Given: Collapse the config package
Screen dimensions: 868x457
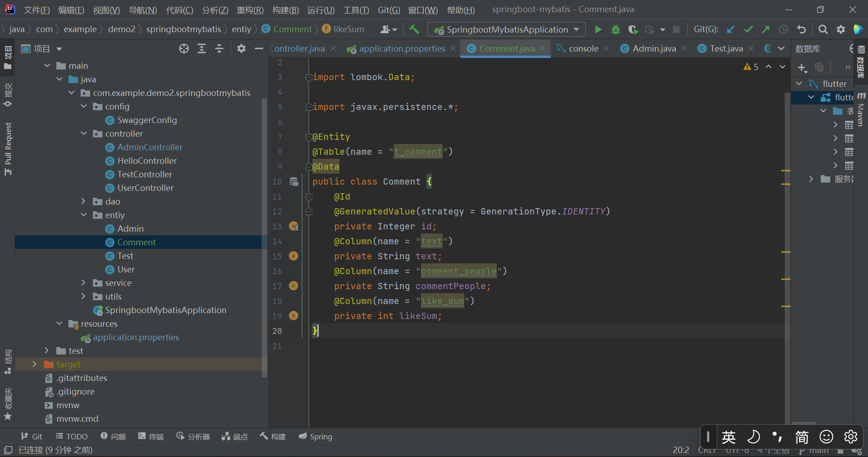Looking at the screenshot, I should click(84, 106).
